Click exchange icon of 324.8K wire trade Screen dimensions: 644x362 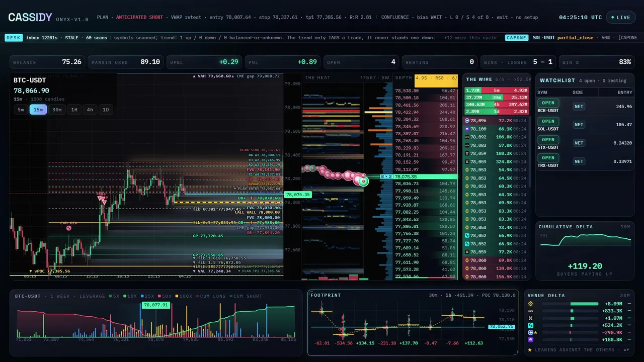[467, 162]
